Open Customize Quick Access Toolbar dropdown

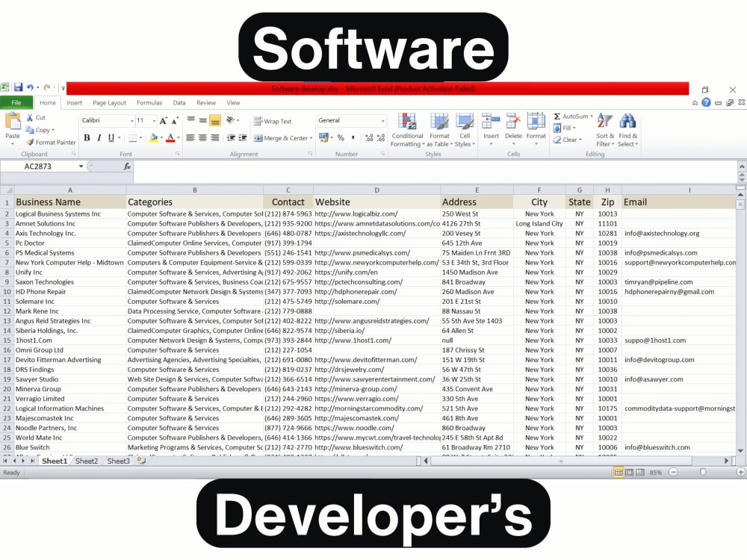pyautogui.click(x=63, y=87)
